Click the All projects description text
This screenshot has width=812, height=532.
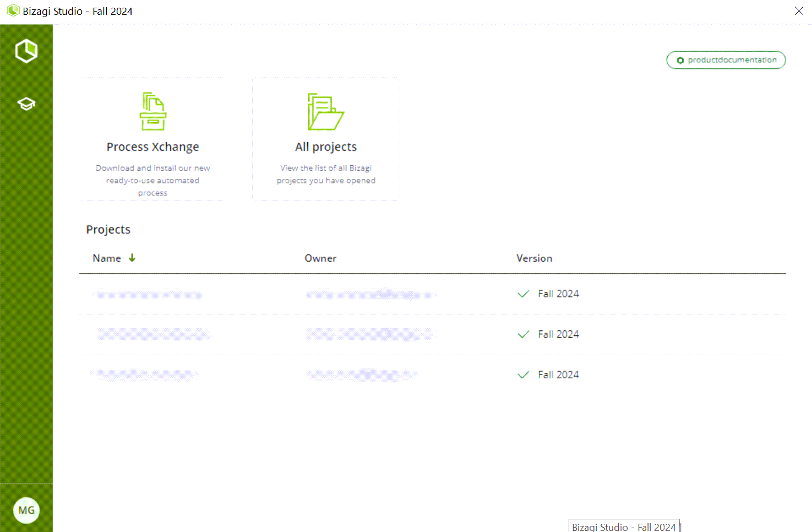tap(326, 175)
